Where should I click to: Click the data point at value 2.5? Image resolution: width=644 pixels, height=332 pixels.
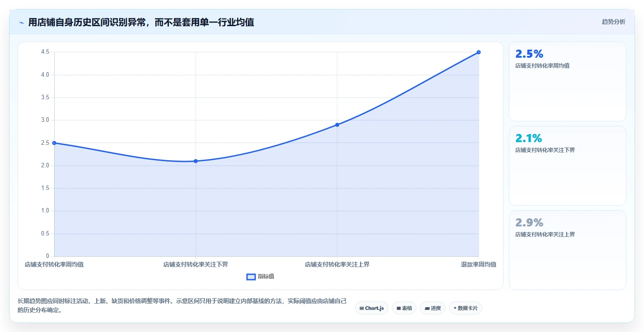54,143
